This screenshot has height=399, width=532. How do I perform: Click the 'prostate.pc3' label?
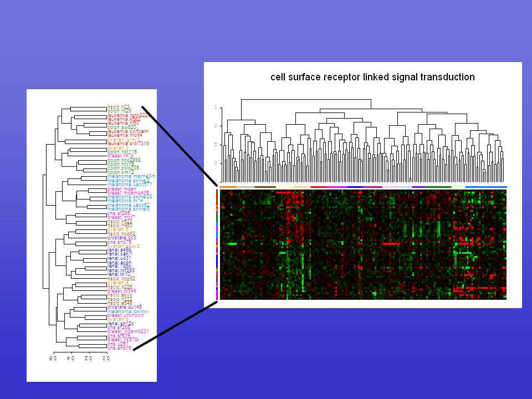pos(122,238)
